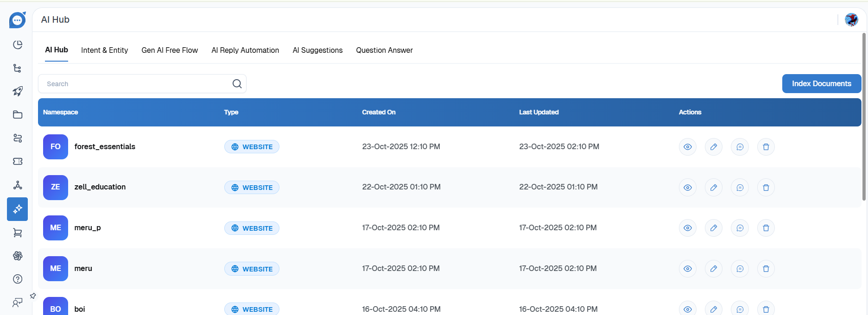Open the ticket icon in sidebar
868x315 pixels.
pyautogui.click(x=18, y=161)
